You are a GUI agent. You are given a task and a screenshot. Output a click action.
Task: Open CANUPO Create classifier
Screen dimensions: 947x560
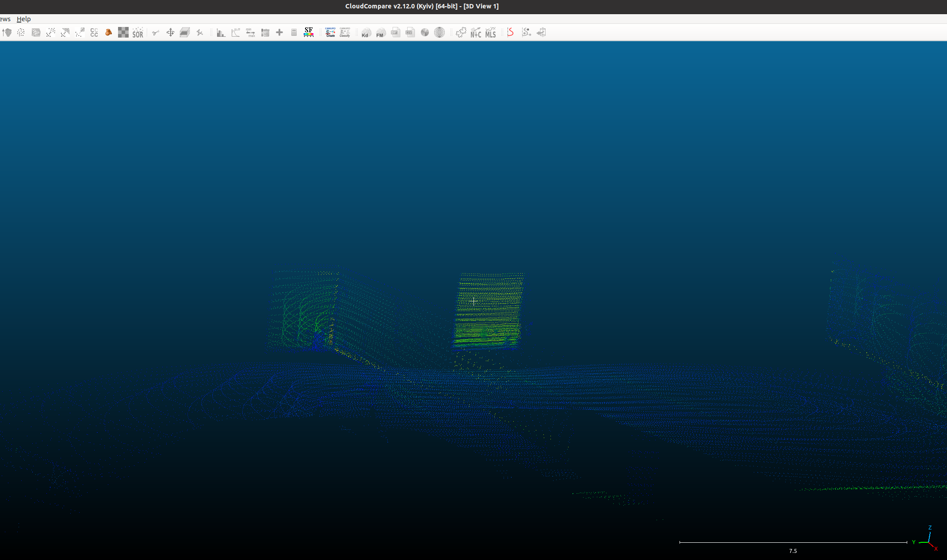pyautogui.click(x=330, y=32)
